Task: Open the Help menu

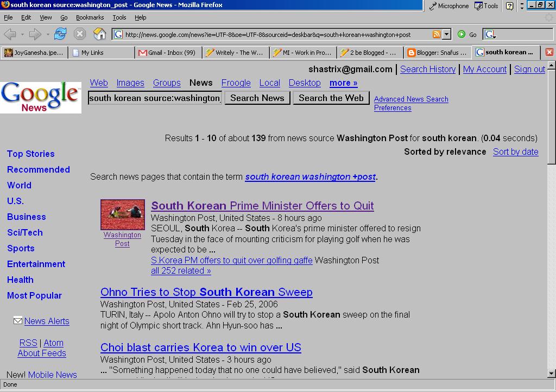Action: coord(141,17)
